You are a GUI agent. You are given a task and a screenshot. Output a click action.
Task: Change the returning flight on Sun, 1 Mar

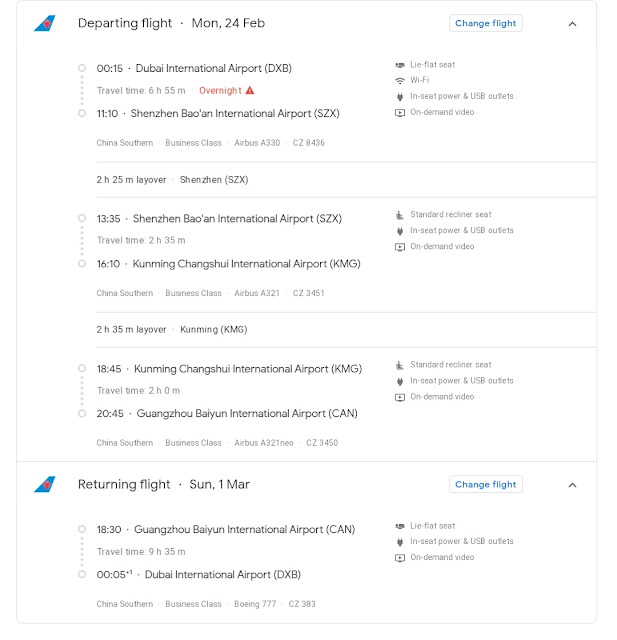coord(486,484)
